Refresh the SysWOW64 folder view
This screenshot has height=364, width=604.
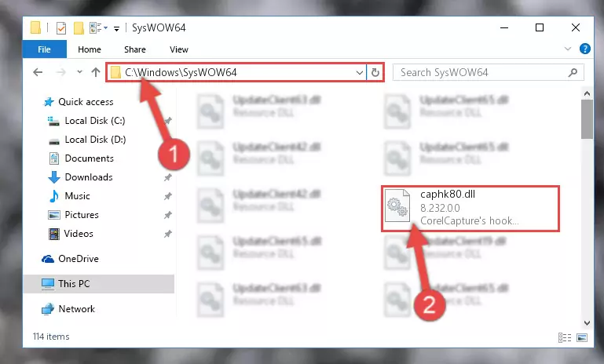point(375,72)
